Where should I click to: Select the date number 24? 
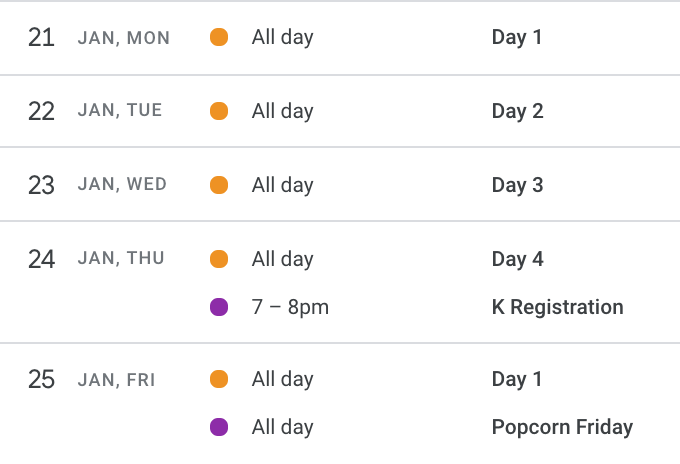tap(41, 259)
